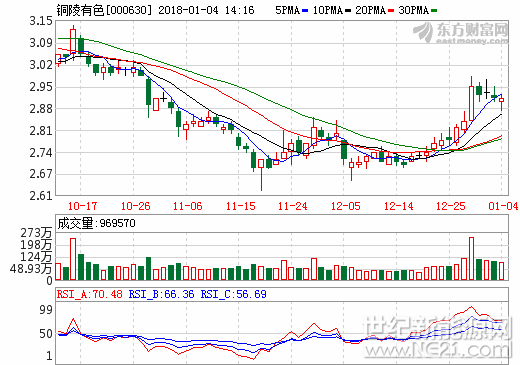520x365 pixels.
Task: Click the 99 RSI axis label
Action: [x=46, y=310]
